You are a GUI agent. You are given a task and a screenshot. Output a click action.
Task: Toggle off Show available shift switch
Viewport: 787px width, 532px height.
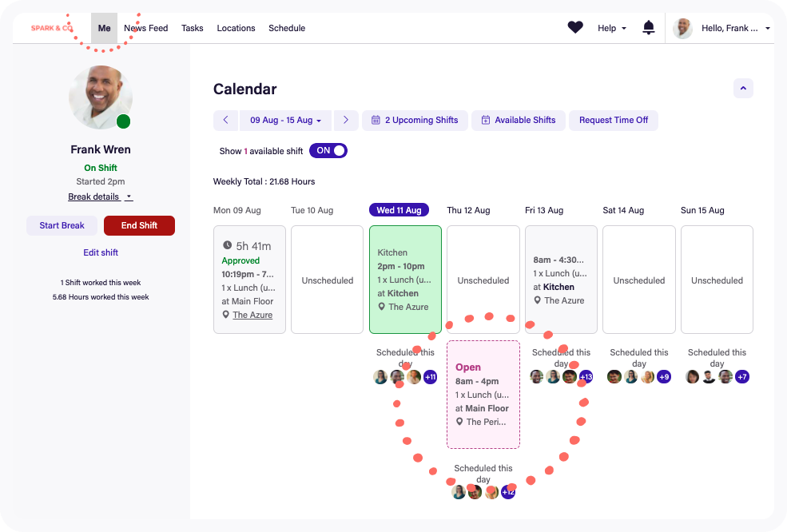click(x=328, y=150)
